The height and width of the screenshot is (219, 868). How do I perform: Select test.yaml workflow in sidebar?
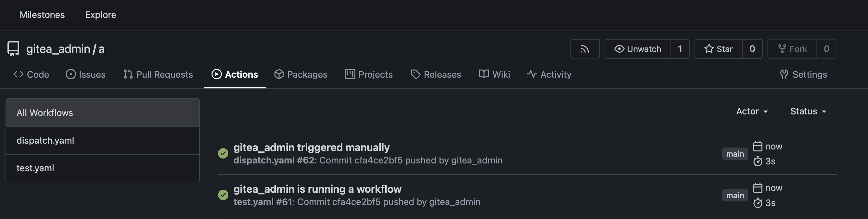tap(35, 168)
